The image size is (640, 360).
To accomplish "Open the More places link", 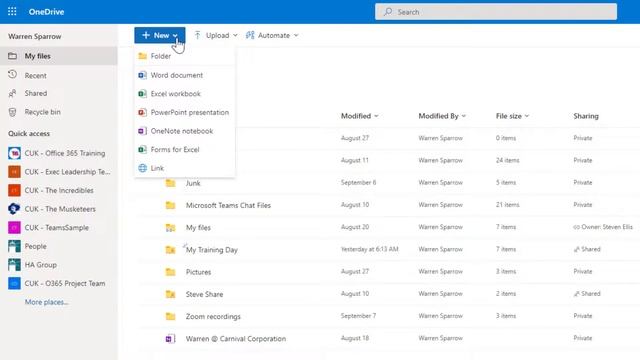I will [47, 302].
